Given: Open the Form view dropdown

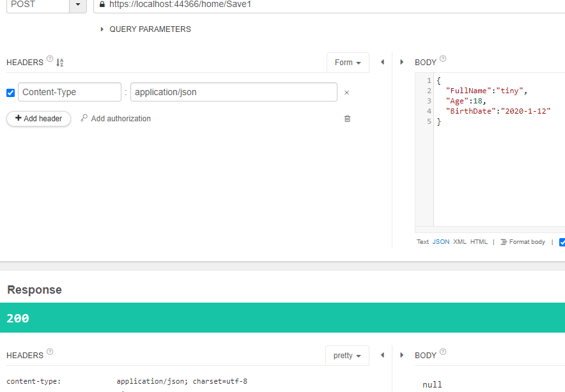Looking at the screenshot, I should (348, 63).
